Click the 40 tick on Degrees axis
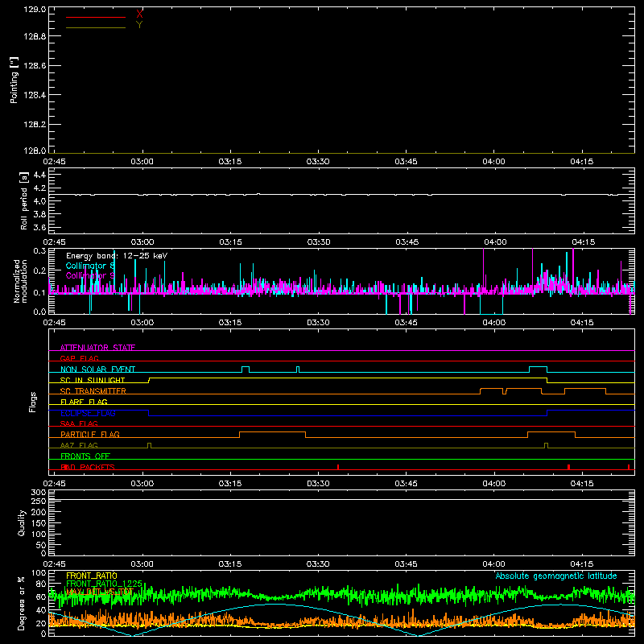 (41, 610)
